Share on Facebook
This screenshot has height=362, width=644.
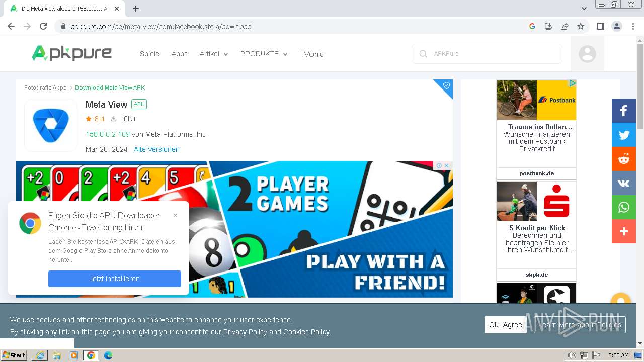[624, 111]
